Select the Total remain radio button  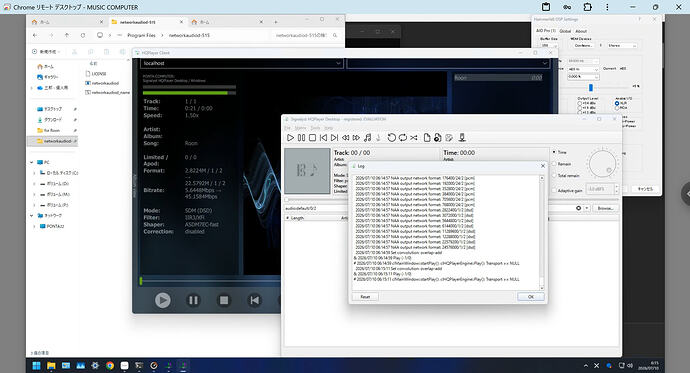coord(554,176)
